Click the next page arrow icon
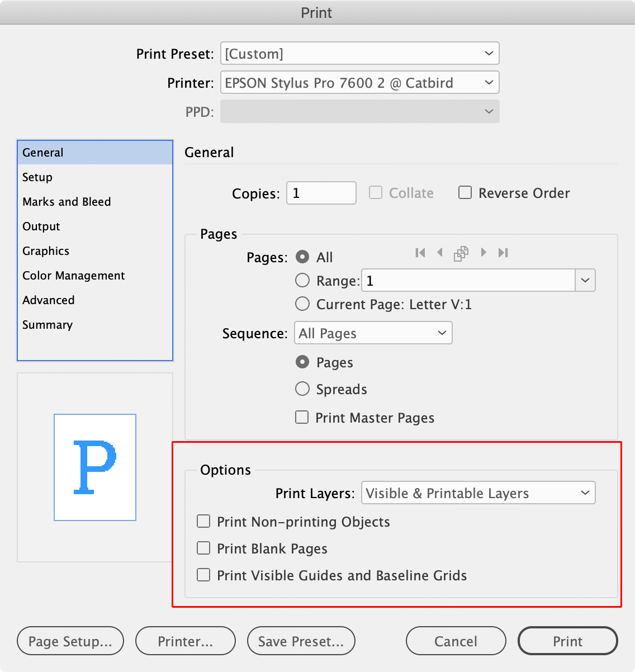Image resolution: width=635 pixels, height=672 pixels. pyautogui.click(x=483, y=253)
